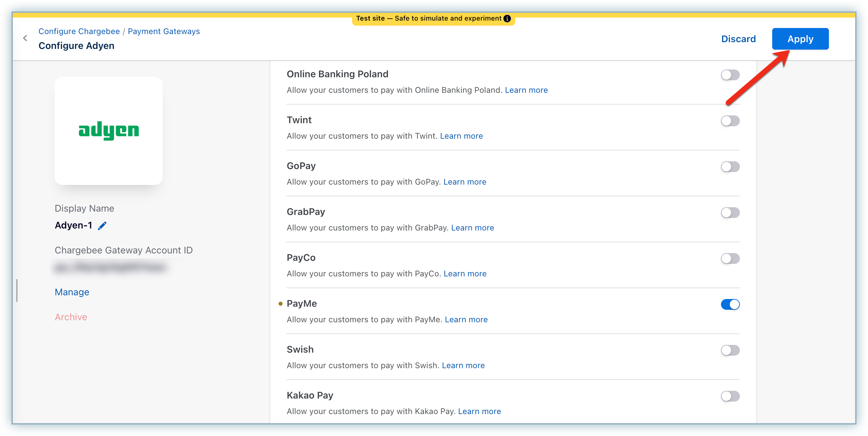Click the Twint heading text
This screenshot has height=436, width=868.
299,120
